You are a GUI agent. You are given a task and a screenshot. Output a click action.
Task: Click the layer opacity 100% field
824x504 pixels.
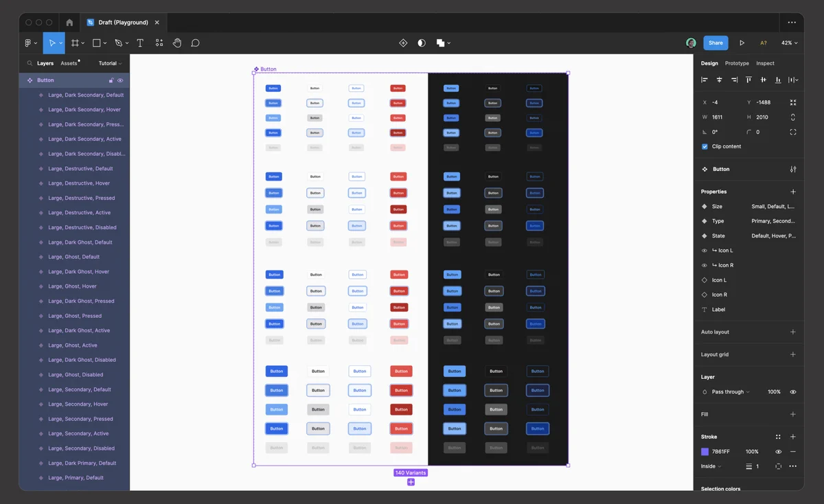[x=774, y=392]
